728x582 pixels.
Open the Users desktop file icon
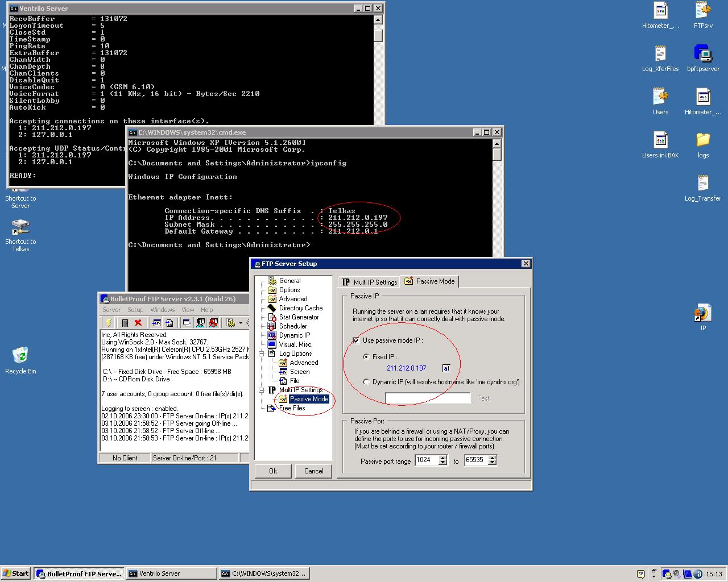660,101
